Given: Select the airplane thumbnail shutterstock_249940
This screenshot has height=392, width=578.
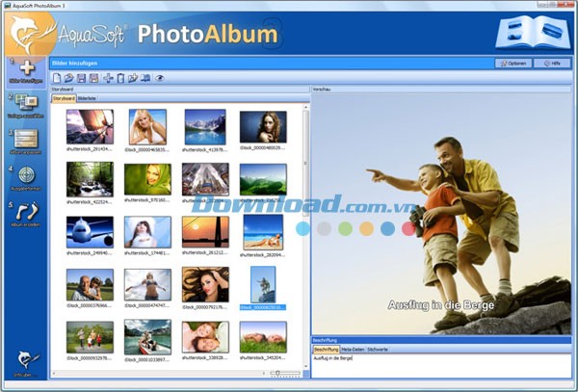Looking at the screenshot, I should [90, 232].
